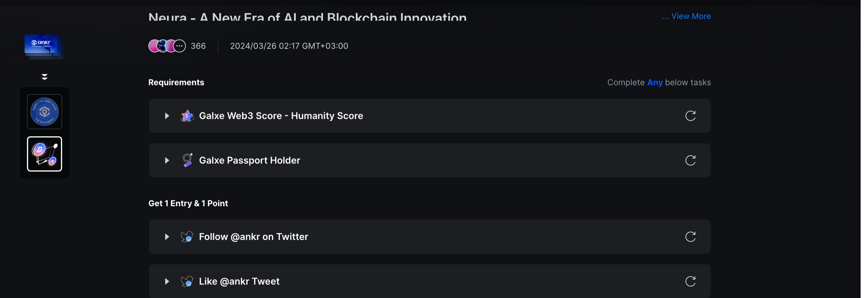Show more participants via the ellipsis avatar
The image size is (868, 298).
click(x=180, y=46)
